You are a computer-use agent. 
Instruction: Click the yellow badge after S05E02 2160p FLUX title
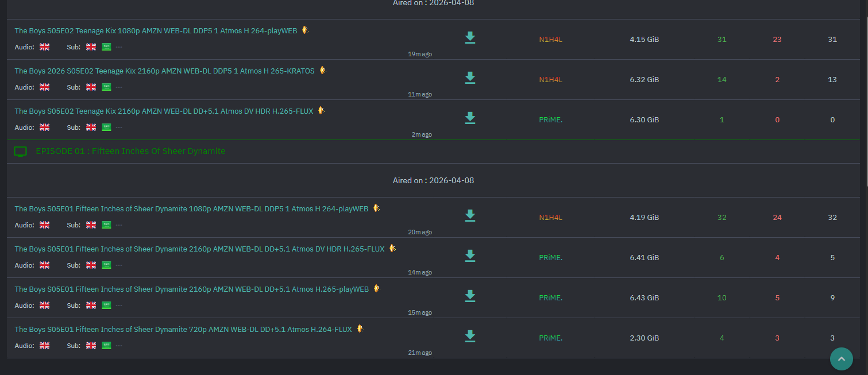click(321, 111)
